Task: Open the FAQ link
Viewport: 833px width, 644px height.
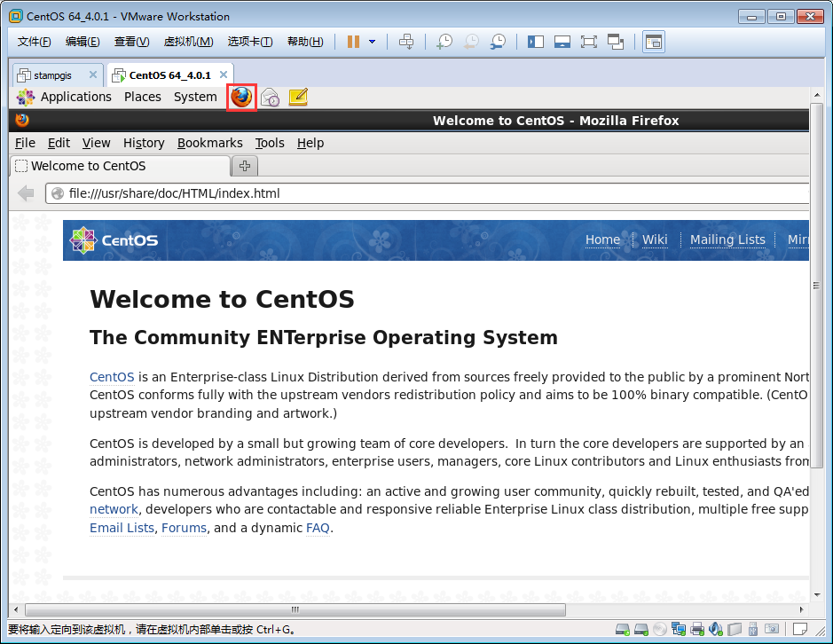Action: click(318, 528)
